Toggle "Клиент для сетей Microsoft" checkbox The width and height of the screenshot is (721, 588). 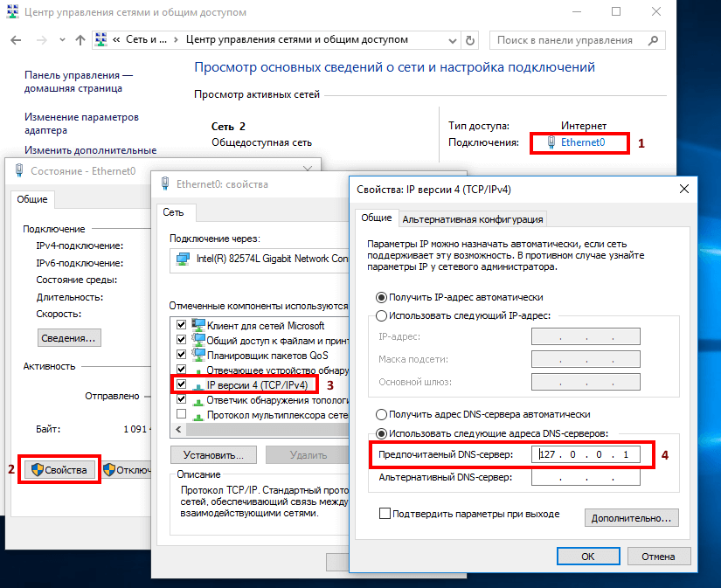coord(181,324)
